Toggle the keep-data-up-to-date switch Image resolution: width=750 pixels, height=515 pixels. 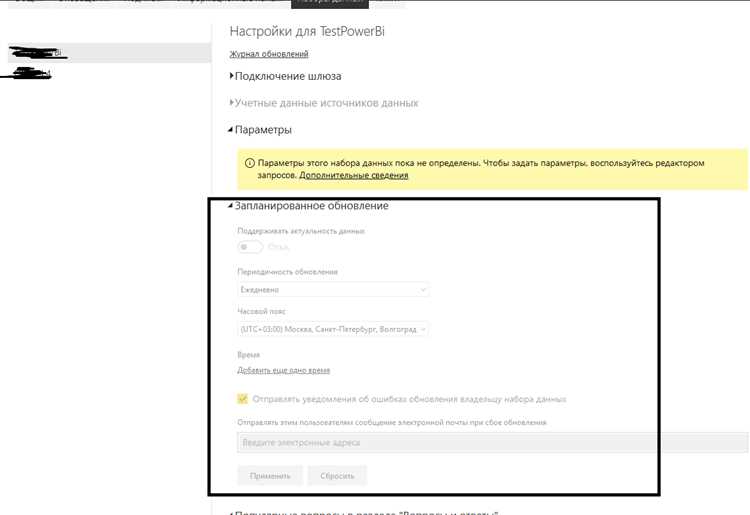coord(250,247)
